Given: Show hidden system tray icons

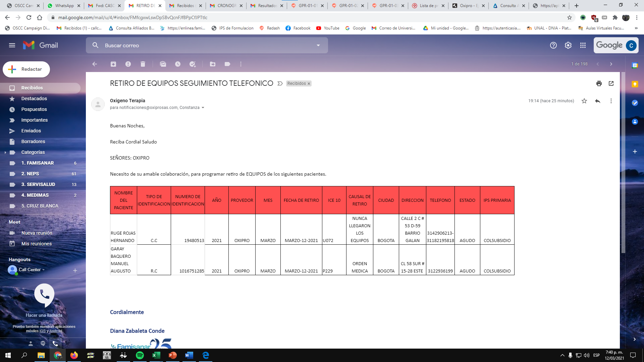Looking at the screenshot, I should 562,355.
